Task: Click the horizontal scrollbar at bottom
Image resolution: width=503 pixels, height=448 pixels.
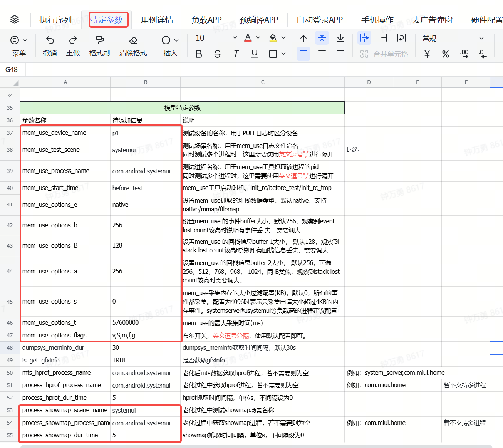Action: coord(256,446)
